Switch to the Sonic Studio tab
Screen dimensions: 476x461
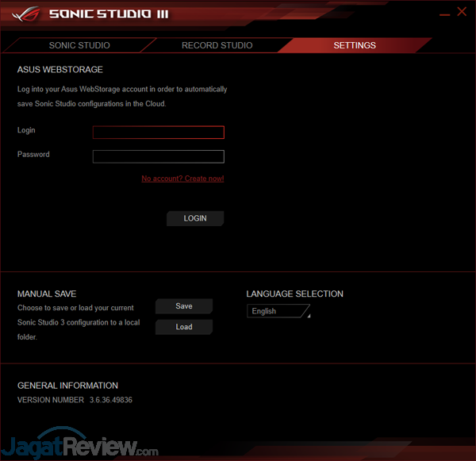(x=79, y=45)
